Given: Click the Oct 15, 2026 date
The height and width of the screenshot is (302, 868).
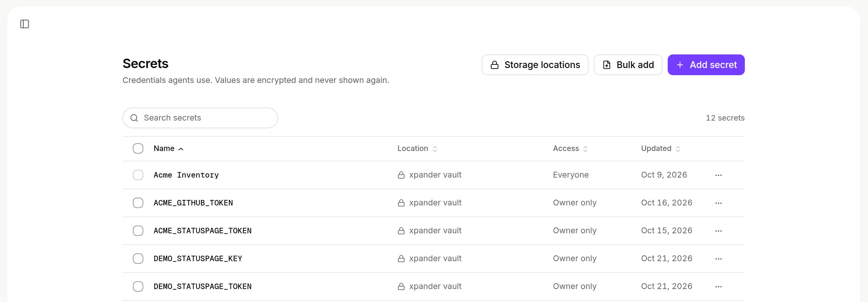Looking at the screenshot, I should [x=666, y=231].
